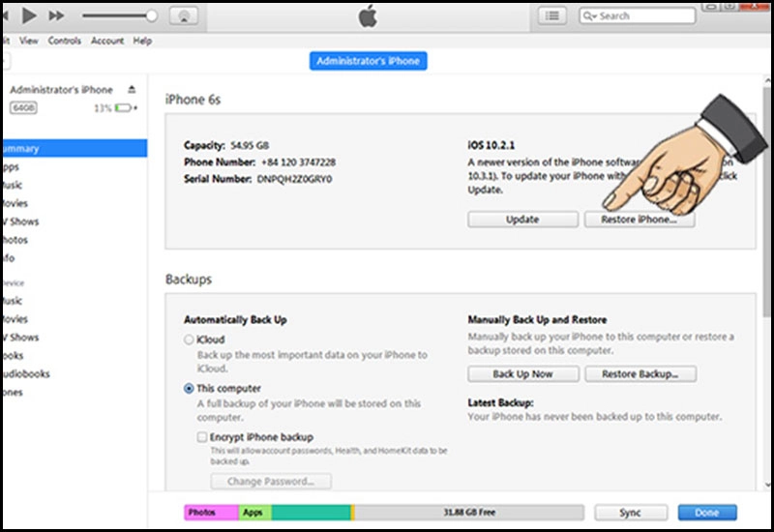
Task: Open the View menu
Action: point(29,41)
